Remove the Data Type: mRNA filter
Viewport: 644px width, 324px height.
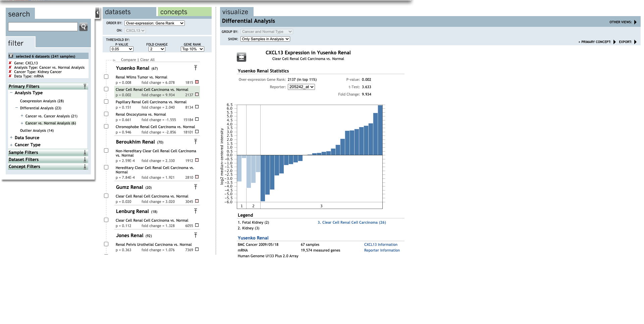10,76
